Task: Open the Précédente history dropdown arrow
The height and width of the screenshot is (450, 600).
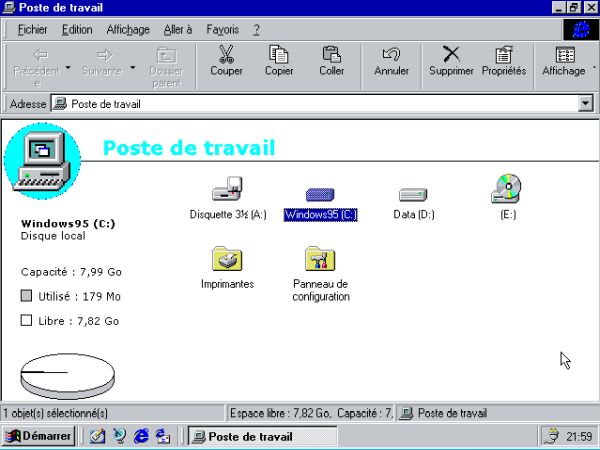Action: [68, 68]
